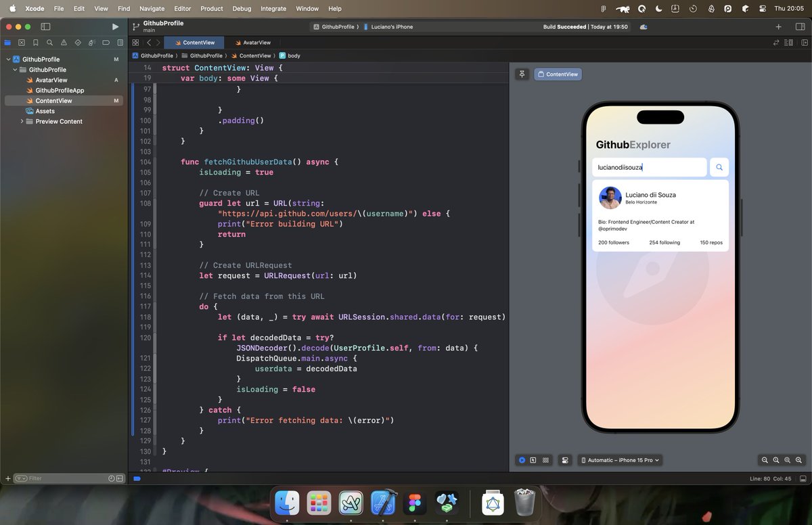Select GithubProfileApp file in navigator
Image resolution: width=812 pixels, height=525 pixels.
(64, 90)
